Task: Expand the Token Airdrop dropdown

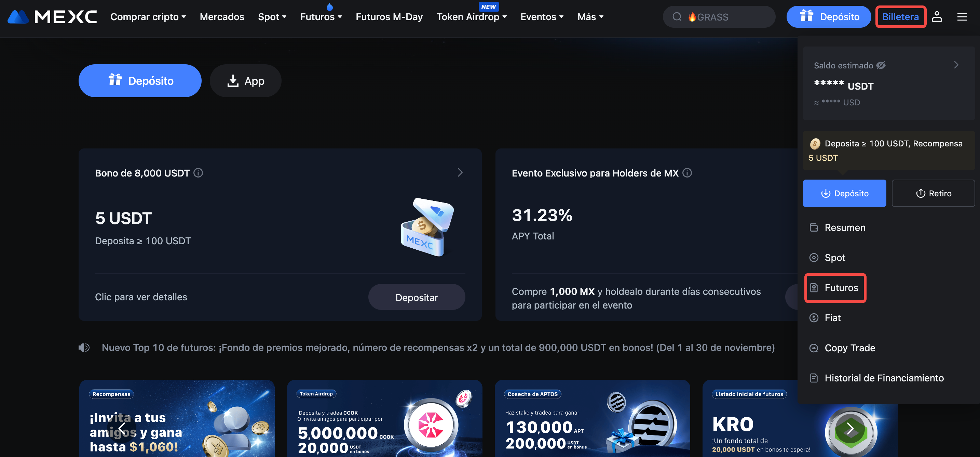Action: [471, 17]
